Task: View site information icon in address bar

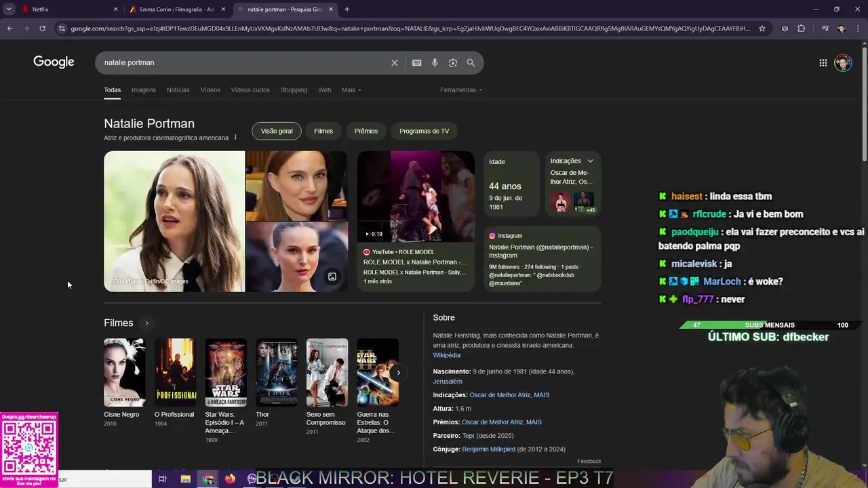Action: [x=62, y=28]
